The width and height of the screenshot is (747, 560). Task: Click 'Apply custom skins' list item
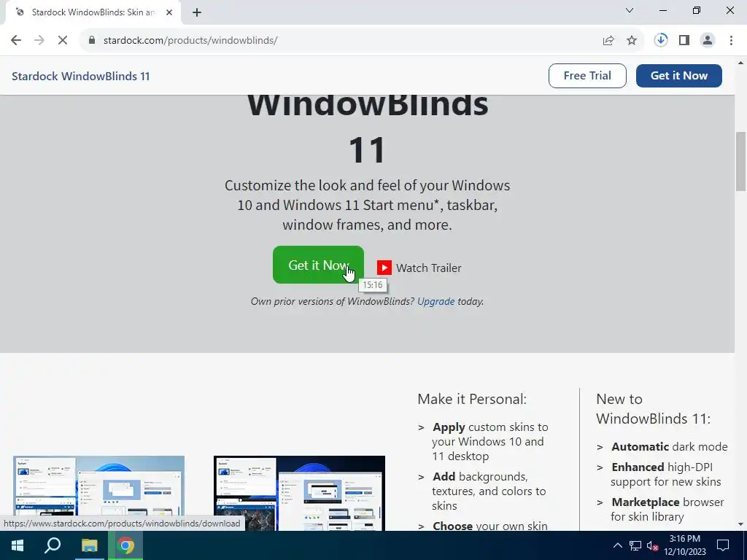click(489, 441)
